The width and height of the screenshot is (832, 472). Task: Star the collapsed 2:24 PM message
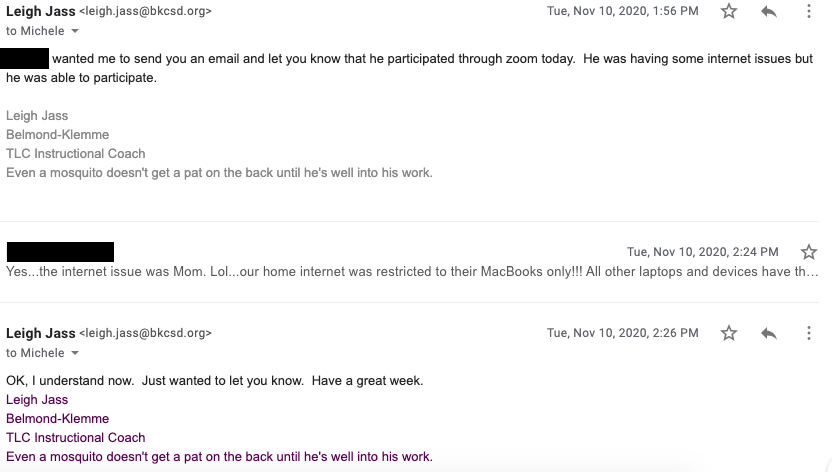pos(809,252)
